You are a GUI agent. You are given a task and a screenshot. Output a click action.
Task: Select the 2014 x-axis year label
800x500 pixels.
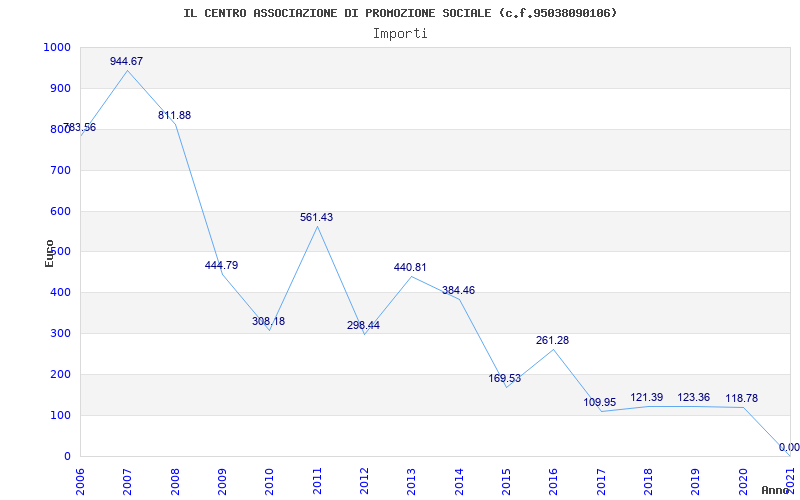pyautogui.click(x=459, y=481)
